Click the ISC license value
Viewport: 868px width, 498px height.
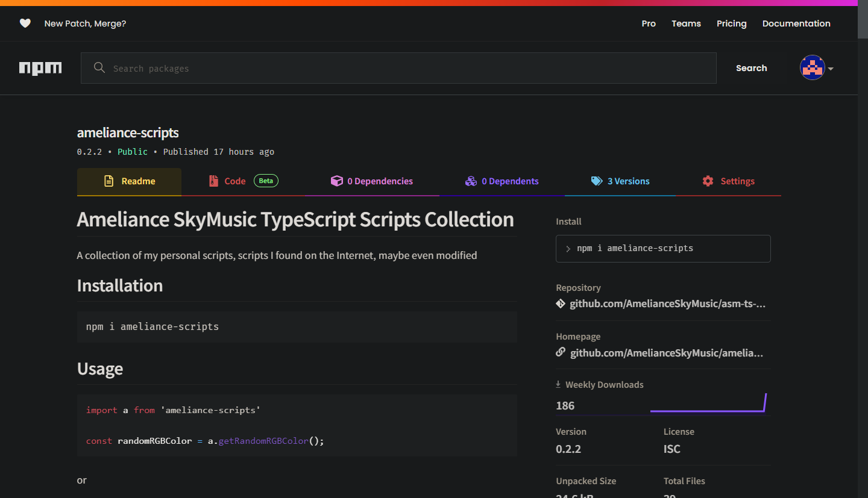click(x=672, y=449)
